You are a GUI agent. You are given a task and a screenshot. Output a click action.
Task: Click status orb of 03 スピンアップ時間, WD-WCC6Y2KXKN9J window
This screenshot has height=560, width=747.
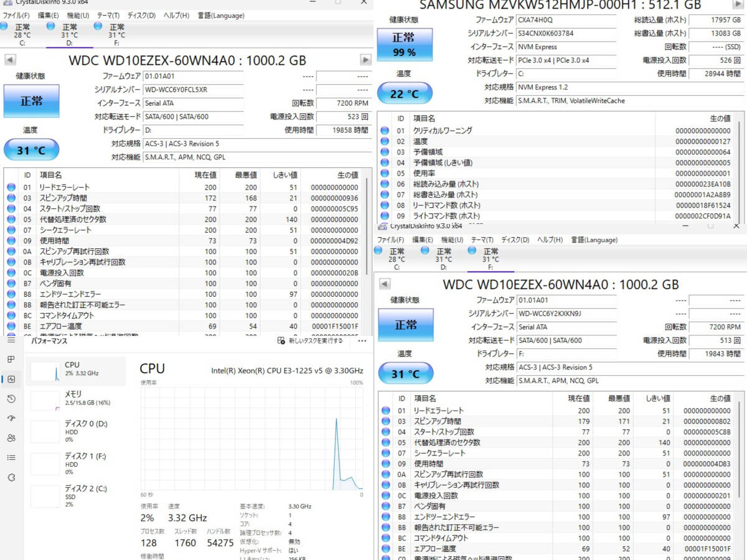tap(385, 421)
